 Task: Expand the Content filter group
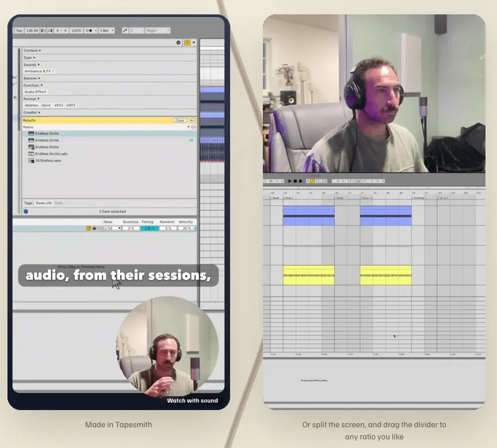point(32,51)
